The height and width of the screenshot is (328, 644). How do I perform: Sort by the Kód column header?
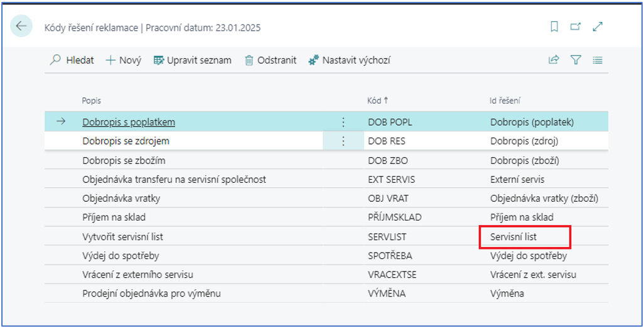377,101
